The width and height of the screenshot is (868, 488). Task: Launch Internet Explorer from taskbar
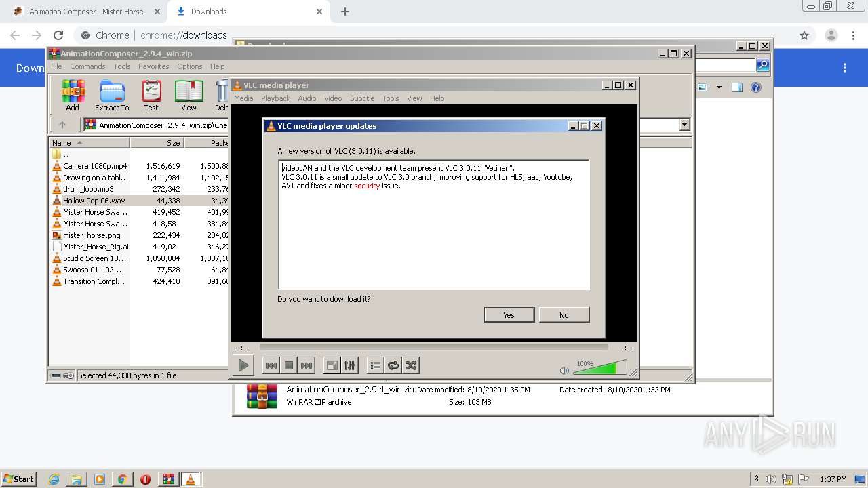pyautogui.click(x=54, y=479)
